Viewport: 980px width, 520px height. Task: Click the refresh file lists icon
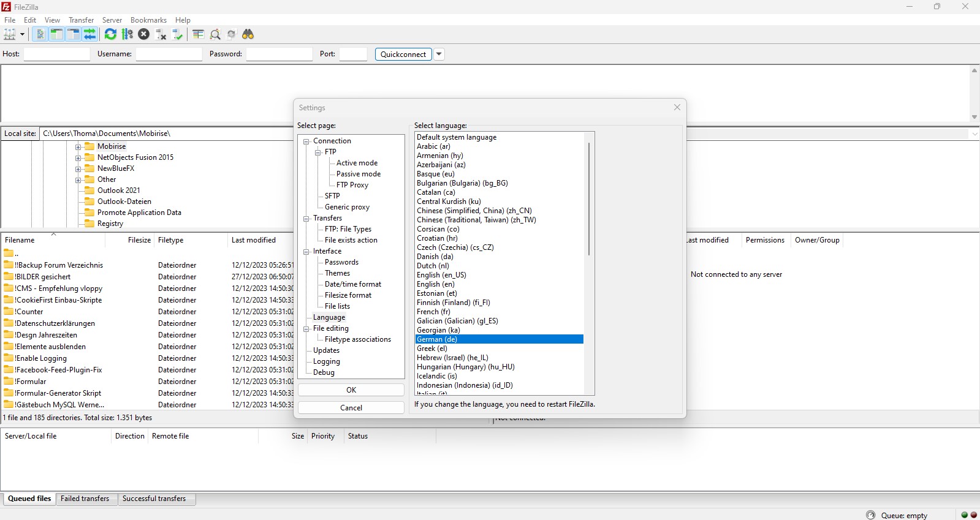(x=110, y=34)
